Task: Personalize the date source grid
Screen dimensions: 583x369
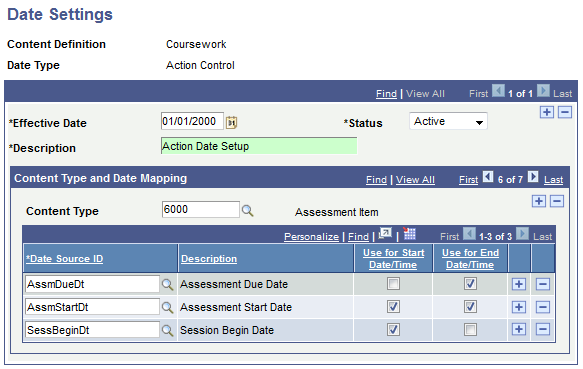Action: coord(311,237)
